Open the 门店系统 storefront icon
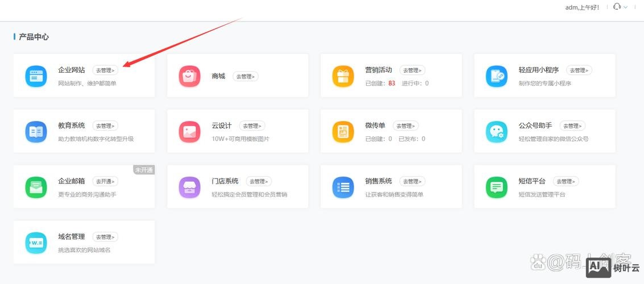 click(x=190, y=187)
